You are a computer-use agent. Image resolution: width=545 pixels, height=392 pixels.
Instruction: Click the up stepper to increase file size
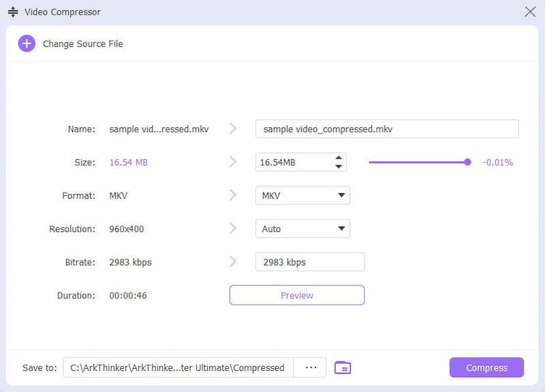(x=339, y=158)
